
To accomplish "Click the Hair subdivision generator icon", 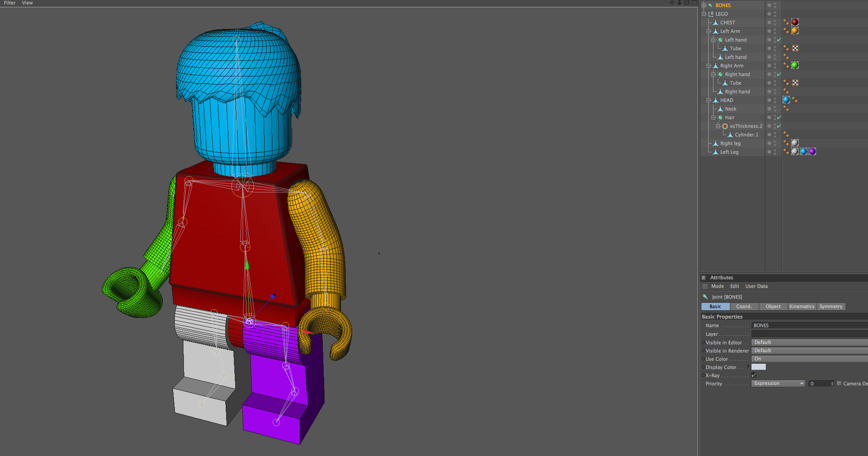I will 720,117.
